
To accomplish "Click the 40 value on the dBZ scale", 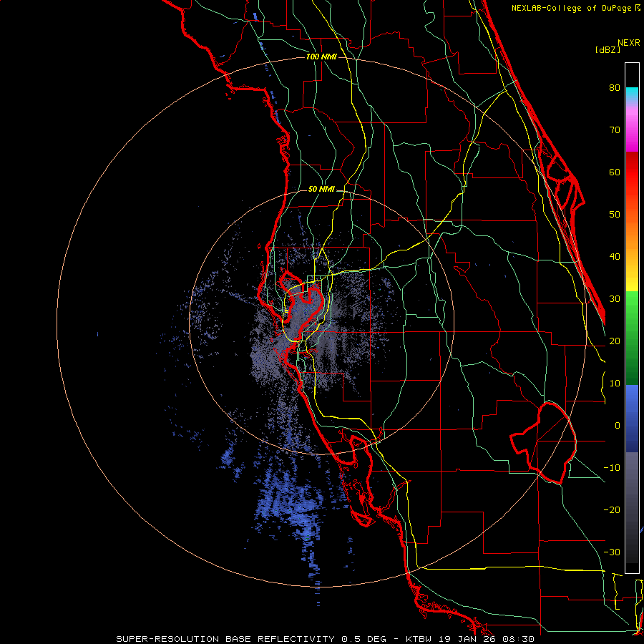I will point(615,257).
